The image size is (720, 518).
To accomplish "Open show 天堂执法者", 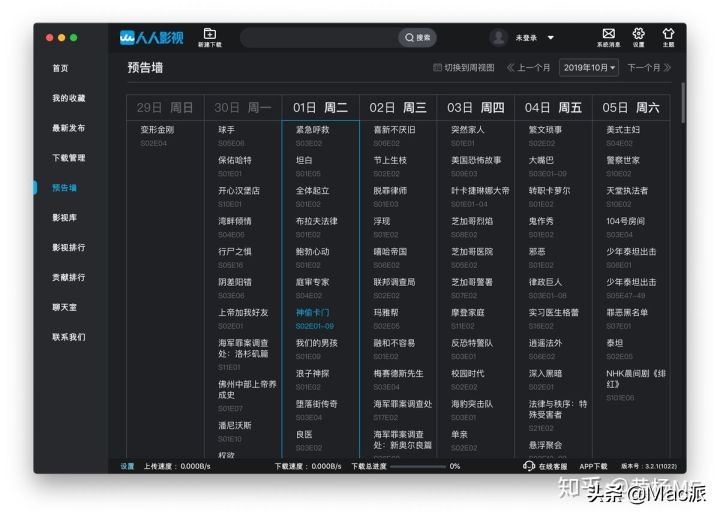I will point(627,191).
